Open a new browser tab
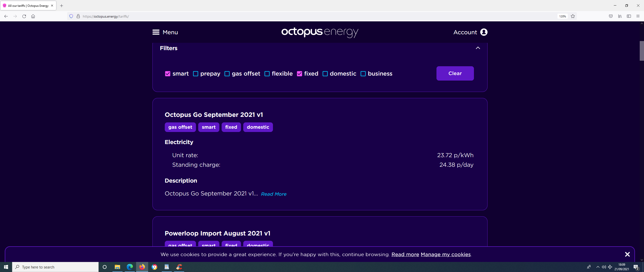 pos(61,6)
